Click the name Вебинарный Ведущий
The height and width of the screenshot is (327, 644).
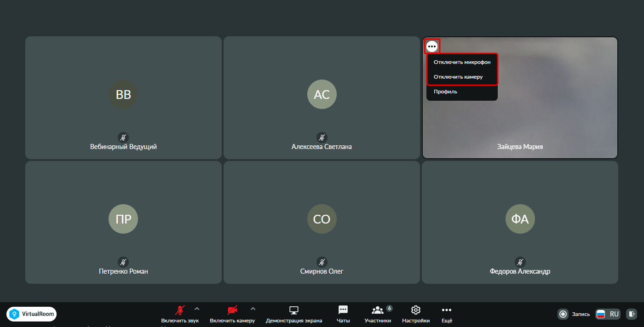pyautogui.click(x=123, y=147)
